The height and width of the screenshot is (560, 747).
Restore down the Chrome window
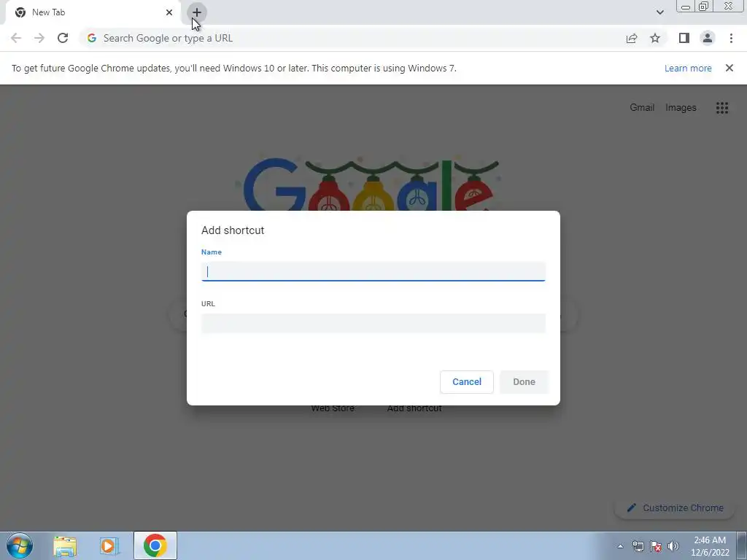(x=703, y=7)
